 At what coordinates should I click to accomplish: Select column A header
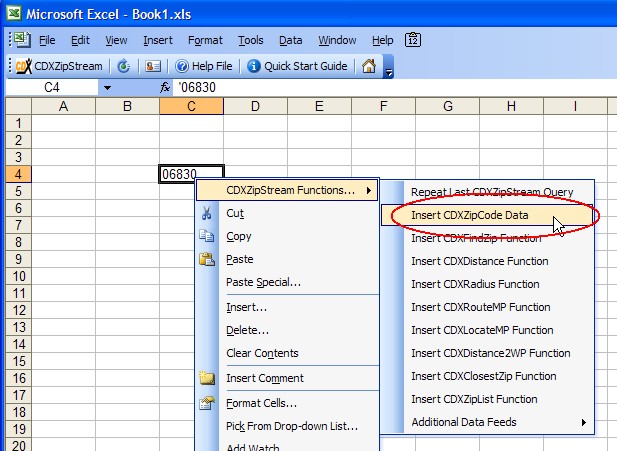click(63, 106)
